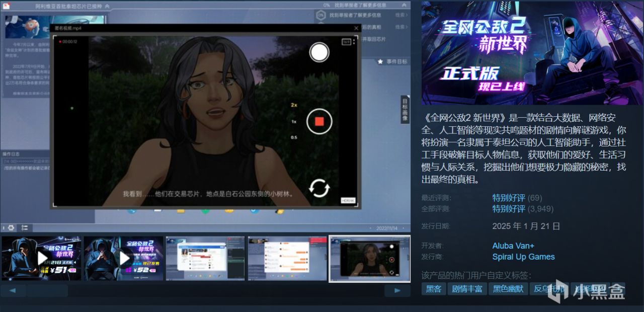Click the 操作日志 panel header
The height and width of the screenshot is (312, 644).
click(26, 153)
